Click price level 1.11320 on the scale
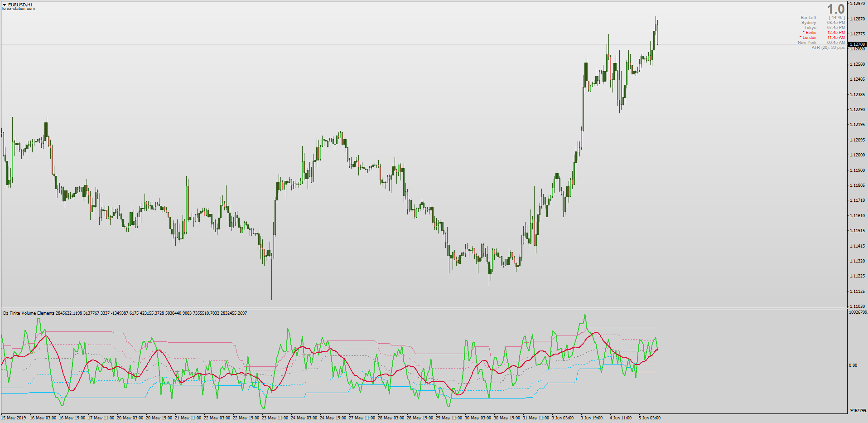The width and height of the screenshot is (868, 423). click(x=858, y=261)
